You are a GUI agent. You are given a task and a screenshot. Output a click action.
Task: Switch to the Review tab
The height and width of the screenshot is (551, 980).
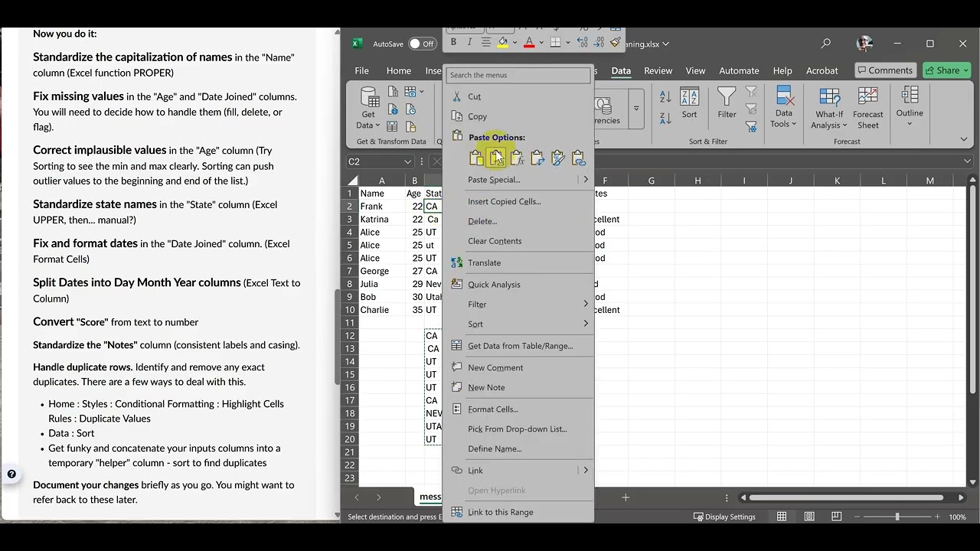[658, 70]
